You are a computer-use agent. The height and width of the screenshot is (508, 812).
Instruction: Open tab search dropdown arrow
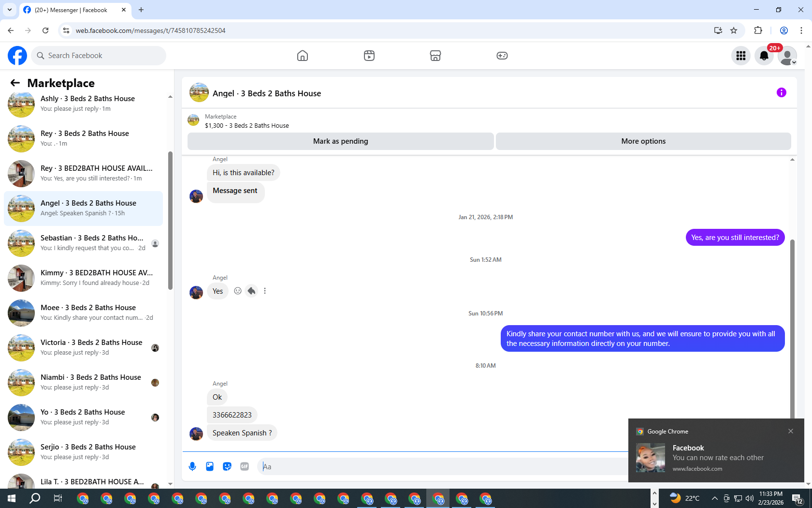point(10,10)
